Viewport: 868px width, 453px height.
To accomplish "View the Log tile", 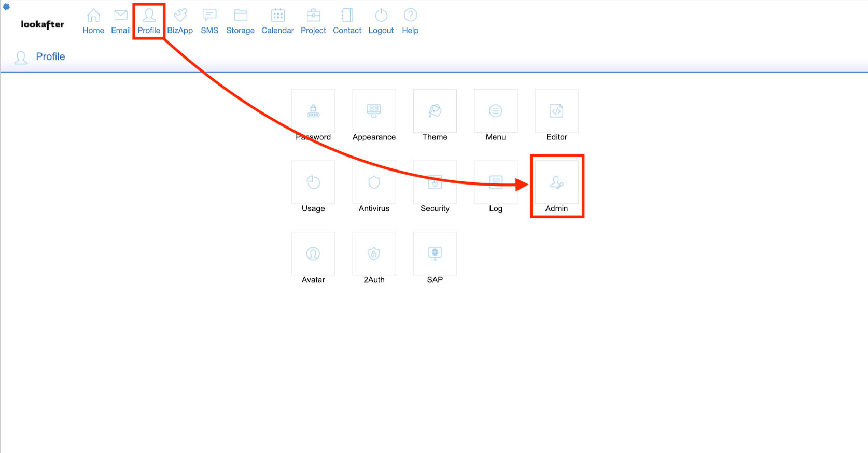I will [495, 182].
